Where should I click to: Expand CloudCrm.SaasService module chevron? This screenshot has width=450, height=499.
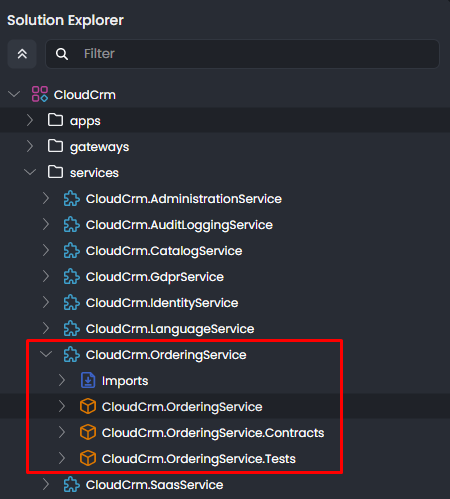pyautogui.click(x=46, y=484)
